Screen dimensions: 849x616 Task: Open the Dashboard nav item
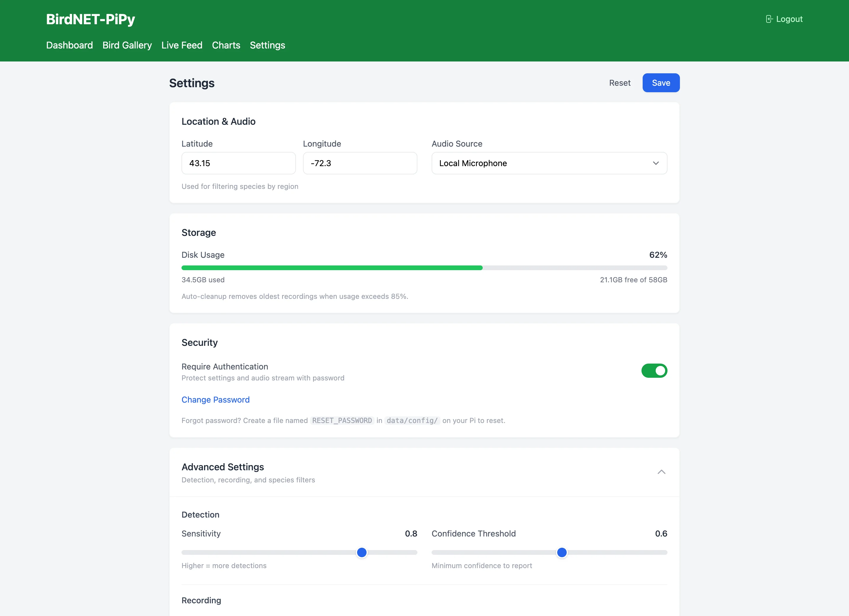[69, 45]
